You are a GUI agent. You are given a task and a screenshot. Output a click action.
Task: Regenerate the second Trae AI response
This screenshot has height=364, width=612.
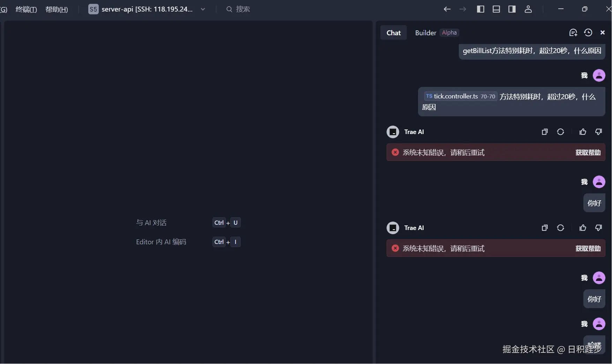pos(560,228)
